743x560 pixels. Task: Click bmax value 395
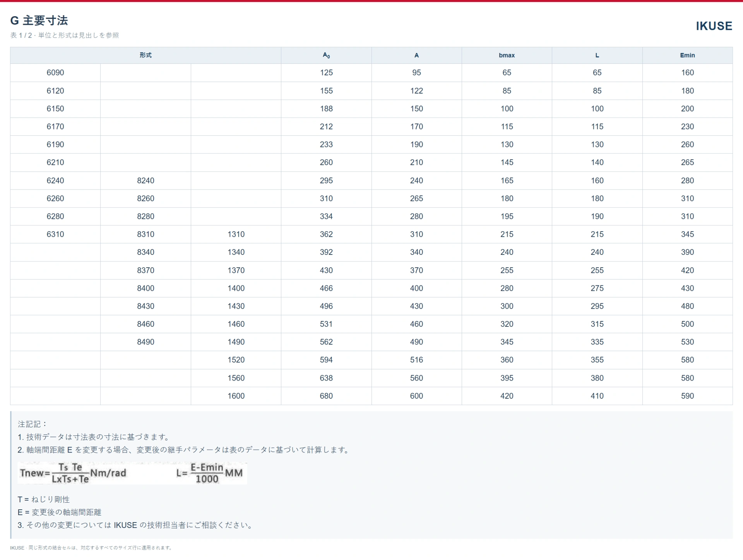coord(507,378)
